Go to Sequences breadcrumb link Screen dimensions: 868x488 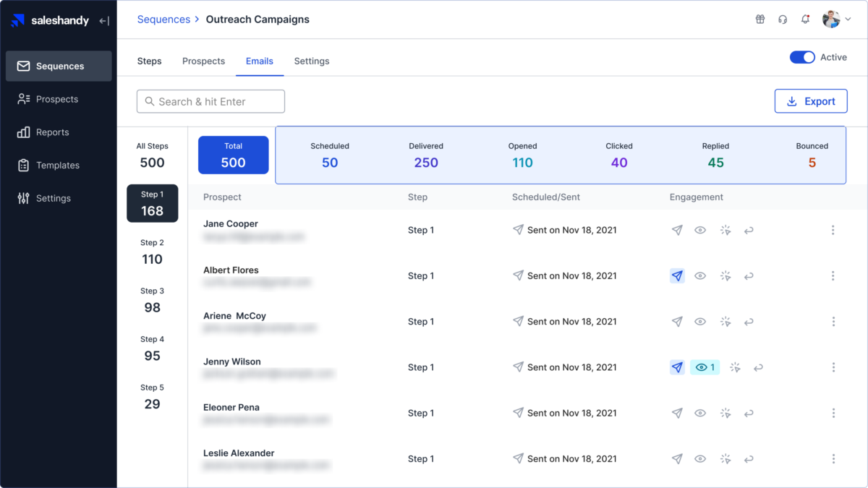click(x=163, y=20)
